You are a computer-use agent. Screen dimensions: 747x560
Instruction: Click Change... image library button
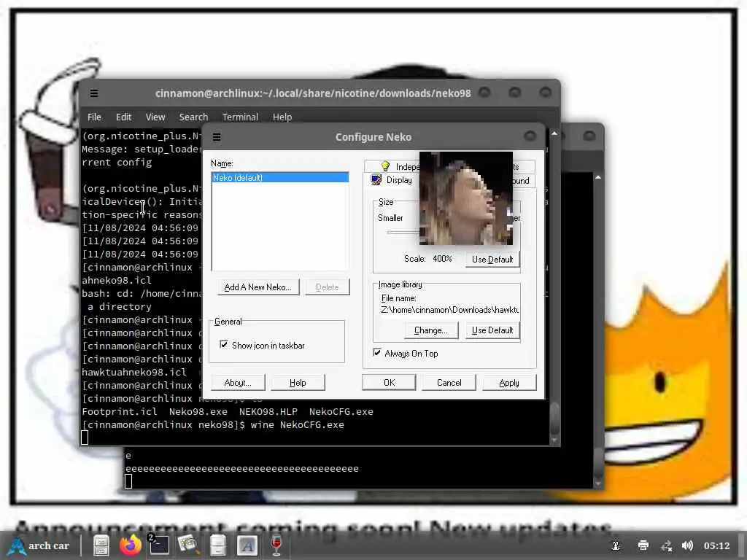[430, 330]
